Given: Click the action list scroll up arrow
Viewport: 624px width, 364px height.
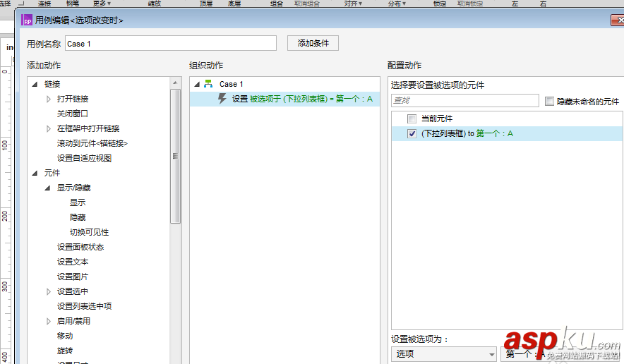Looking at the screenshot, I should click(175, 83).
